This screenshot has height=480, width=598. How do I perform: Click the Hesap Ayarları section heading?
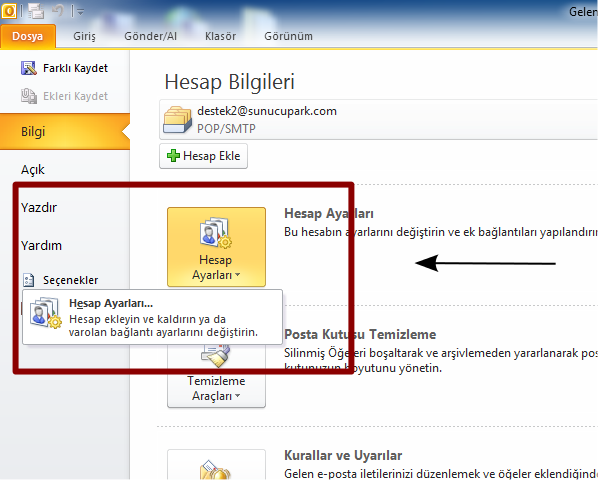click(329, 214)
